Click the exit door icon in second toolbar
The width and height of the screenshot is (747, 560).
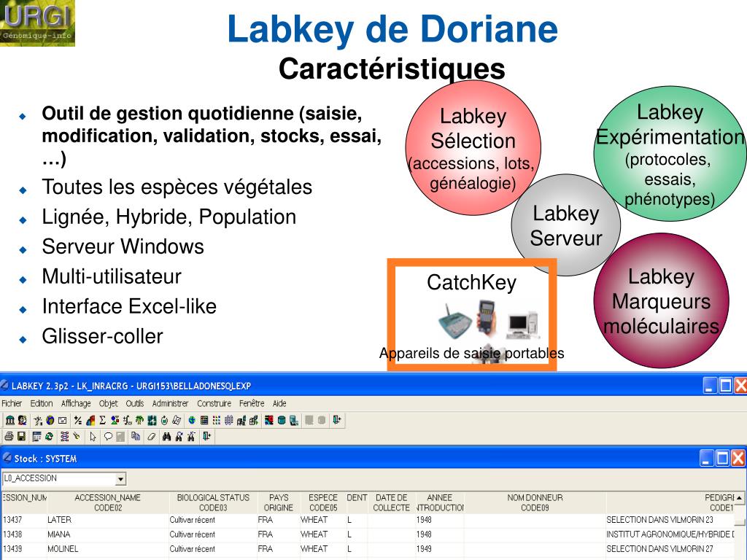tap(206, 436)
